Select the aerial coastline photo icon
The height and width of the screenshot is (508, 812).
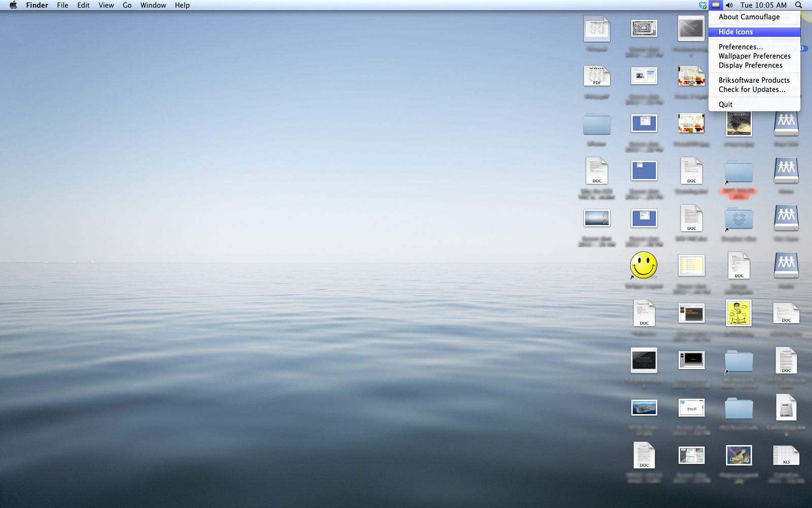tap(644, 407)
